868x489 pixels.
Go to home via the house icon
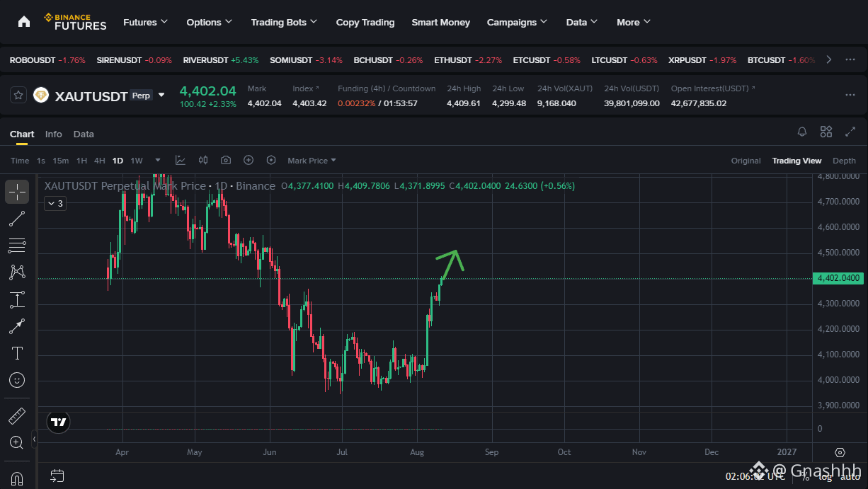point(24,21)
